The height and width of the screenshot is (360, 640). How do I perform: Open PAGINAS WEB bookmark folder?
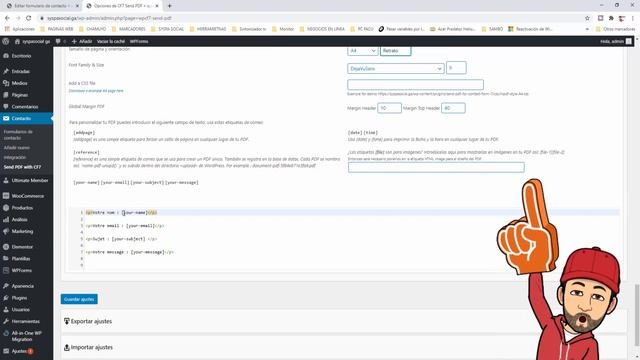click(x=57, y=29)
